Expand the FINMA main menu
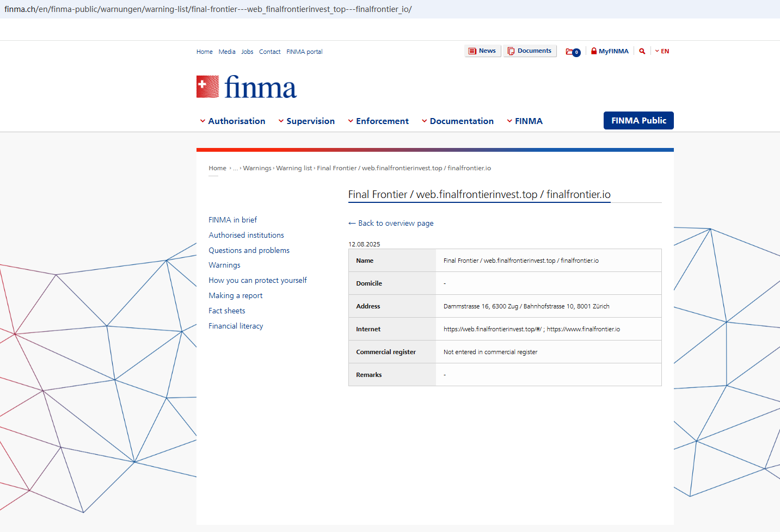Viewport: 780px width, 532px height. (525, 121)
